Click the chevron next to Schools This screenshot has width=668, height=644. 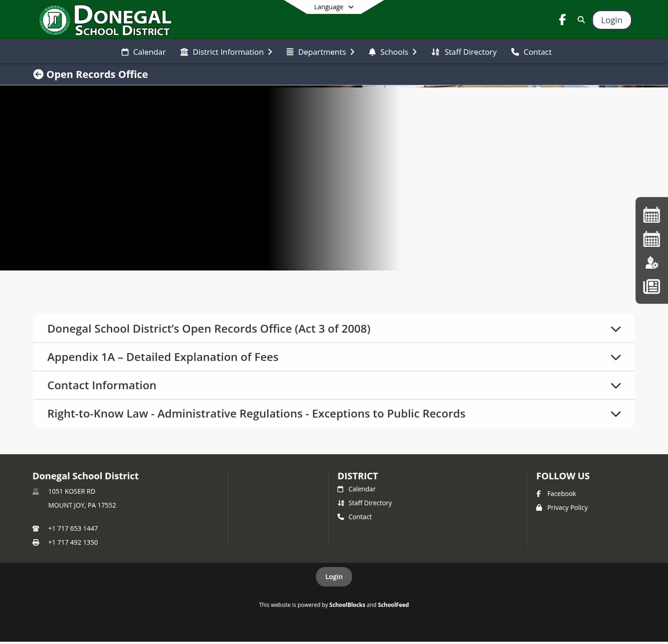[x=415, y=52]
